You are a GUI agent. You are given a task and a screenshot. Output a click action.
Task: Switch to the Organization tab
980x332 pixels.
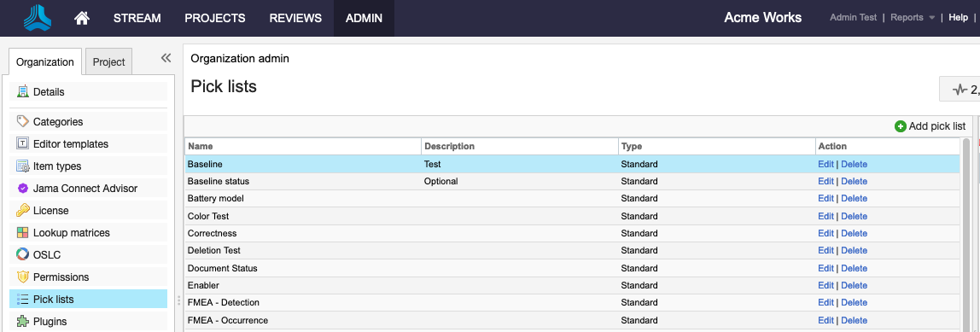45,62
